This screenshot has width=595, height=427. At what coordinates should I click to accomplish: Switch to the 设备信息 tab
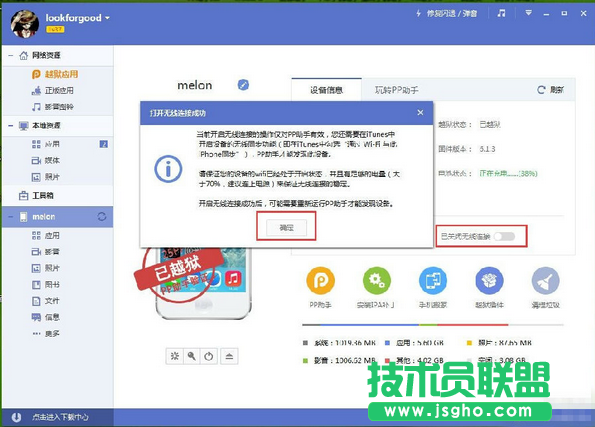(x=327, y=90)
